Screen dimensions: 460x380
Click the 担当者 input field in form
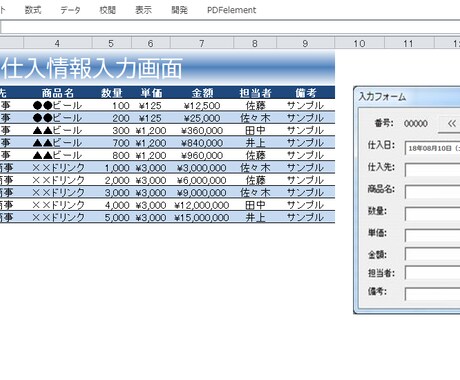coord(433,273)
